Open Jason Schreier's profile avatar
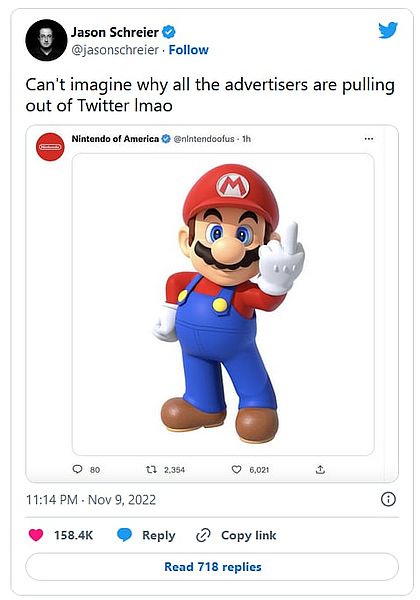420x600 pixels. [46, 40]
